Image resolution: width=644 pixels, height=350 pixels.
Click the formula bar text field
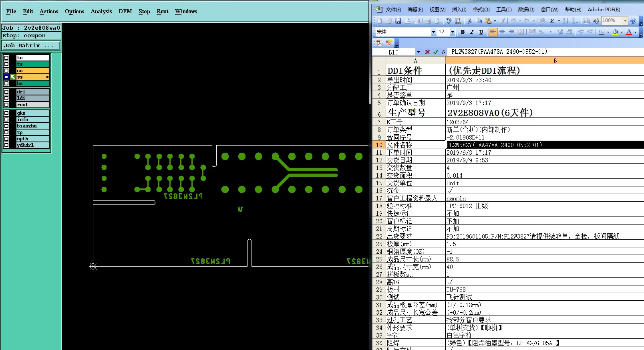(x=545, y=52)
